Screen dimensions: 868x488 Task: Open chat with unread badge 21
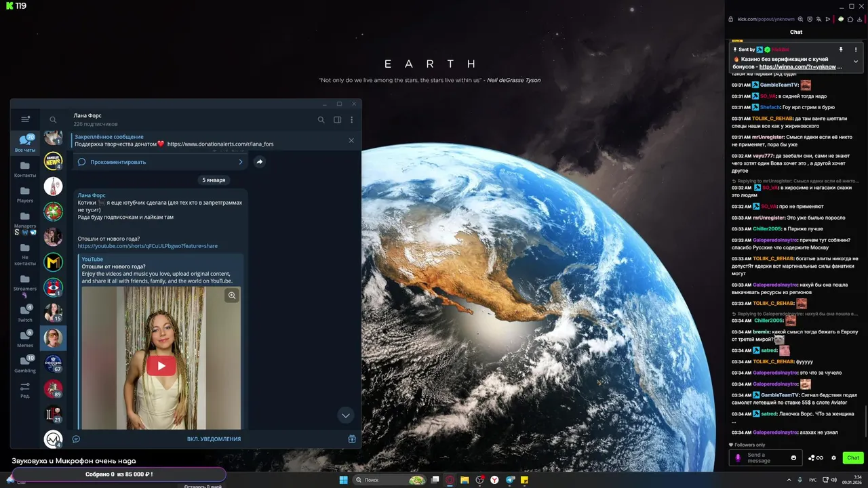pos(53,414)
